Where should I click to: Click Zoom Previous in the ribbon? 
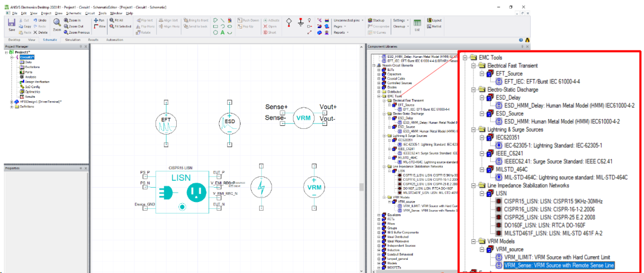pyautogui.click(x=77, y=32)
